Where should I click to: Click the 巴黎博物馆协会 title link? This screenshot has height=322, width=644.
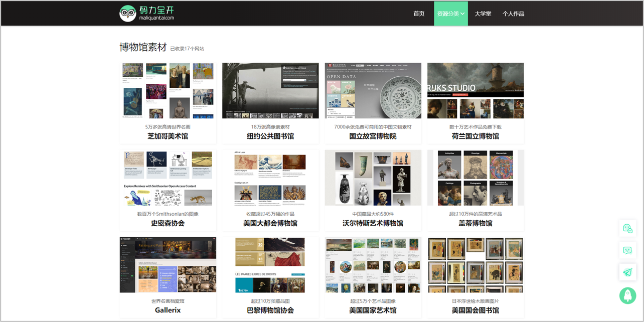[270, 310]
